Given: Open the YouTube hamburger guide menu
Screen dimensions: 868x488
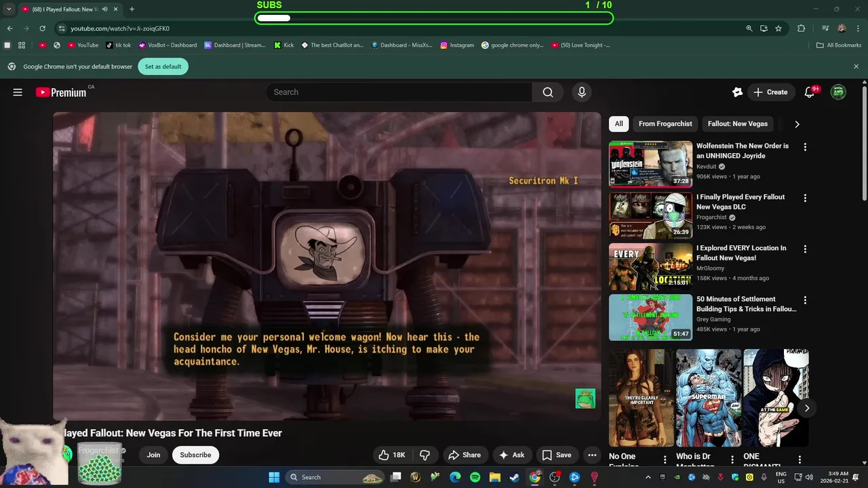Looking at the screenshot, I should 18,92.
